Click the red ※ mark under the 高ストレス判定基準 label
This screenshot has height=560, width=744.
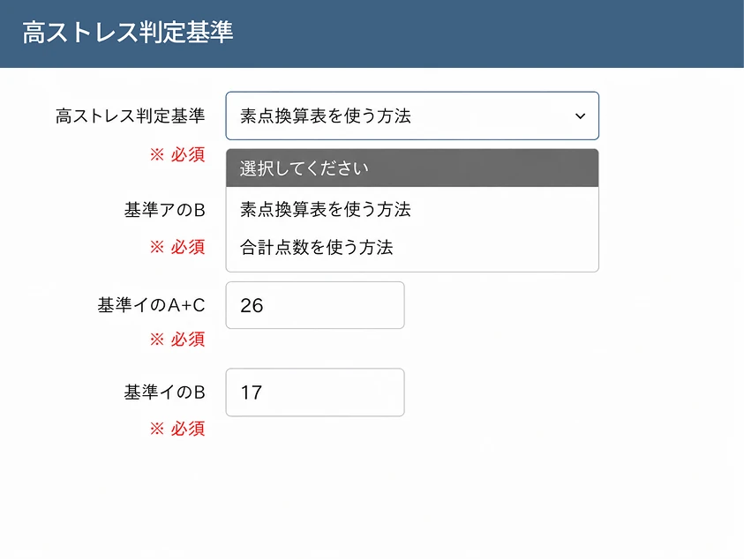pyautogui.click(x=157, y=154)
